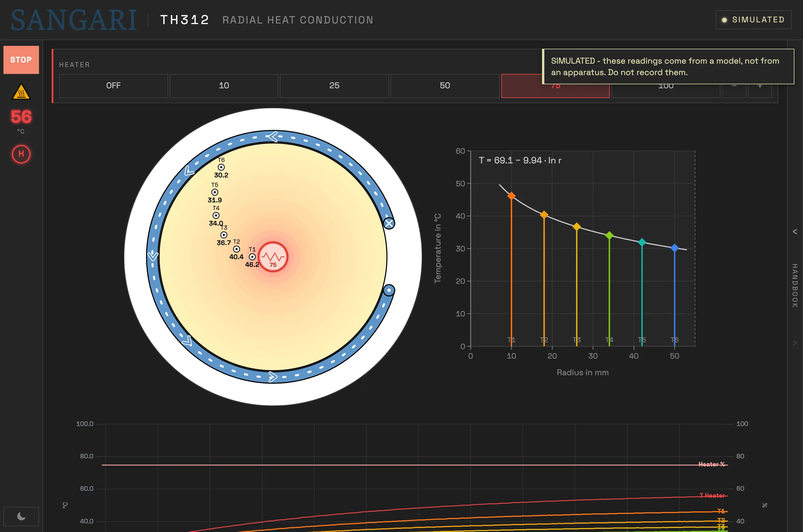Click the 30.2 reading under T6
The width and height of the screenshot is (803, 532).
pyautogui.click(x=221, y=175)
